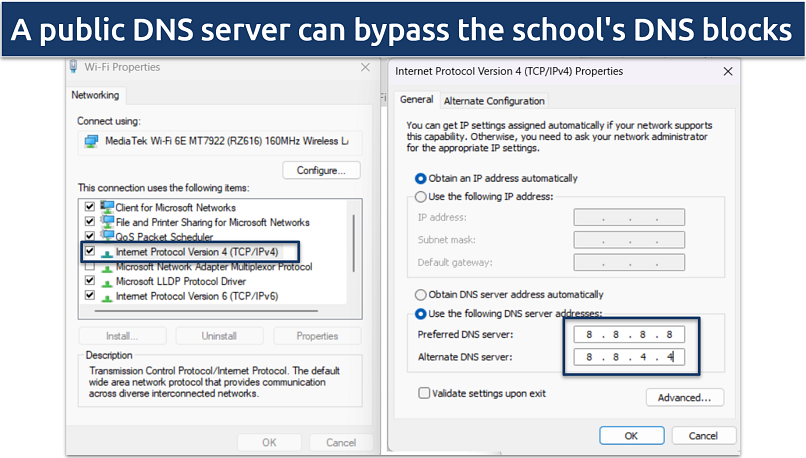
Task: Select Internet Protocol Version 4 item icon
Action: pyautogui.click(x=107, y=252)
